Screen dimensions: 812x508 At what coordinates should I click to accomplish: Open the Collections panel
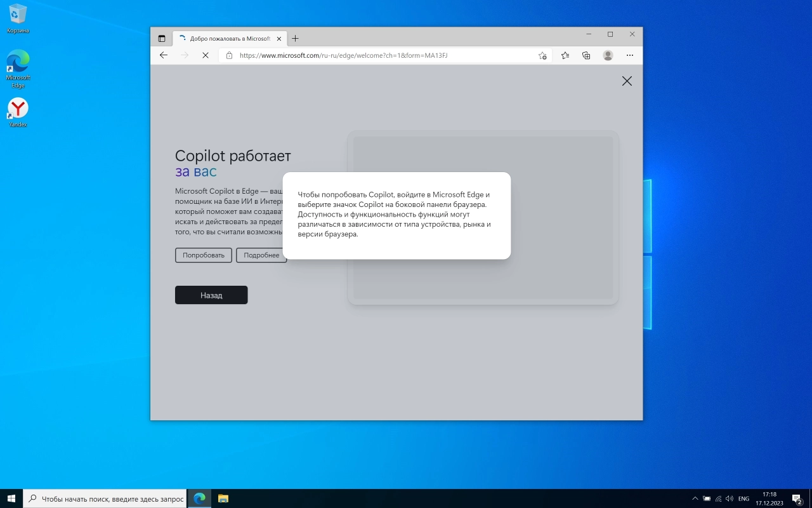click(x=586, y=55)
